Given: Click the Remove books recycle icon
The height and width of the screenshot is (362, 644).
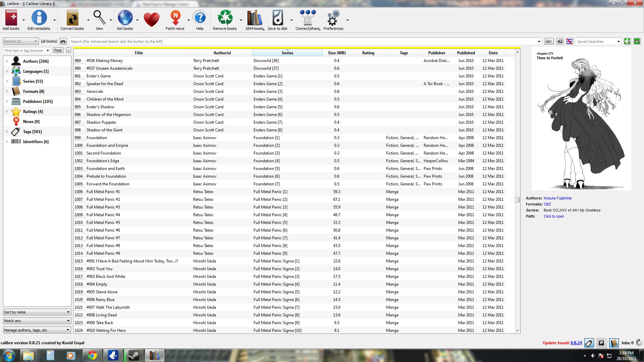Looking at the screenshot, I should coord(225,18).
